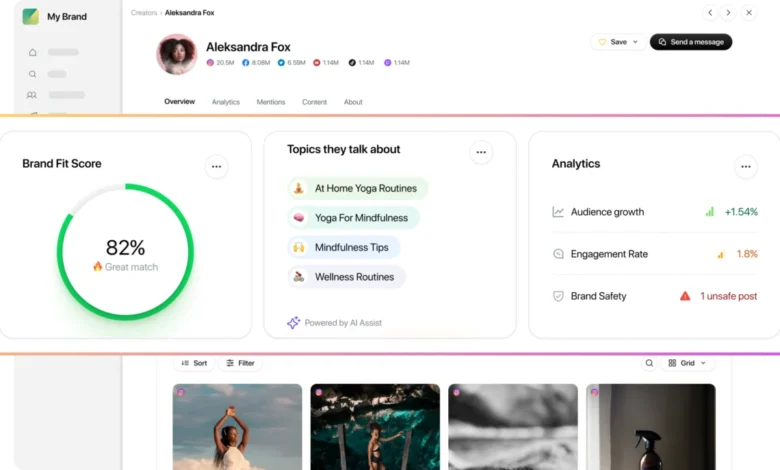Go to next creator with right arrow
This screenshot has height=470, width=780.
(x=729, y=13)
